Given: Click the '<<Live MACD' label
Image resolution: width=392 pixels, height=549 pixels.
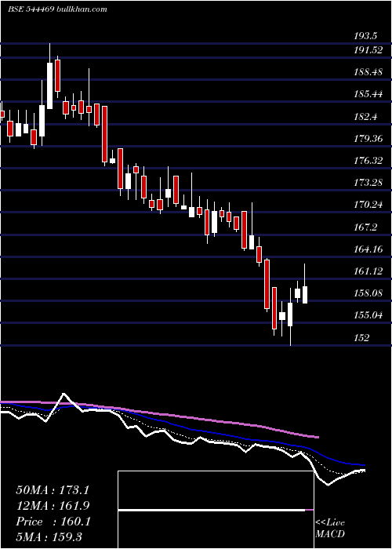Looking at the screenshot, I should [330, 529].
